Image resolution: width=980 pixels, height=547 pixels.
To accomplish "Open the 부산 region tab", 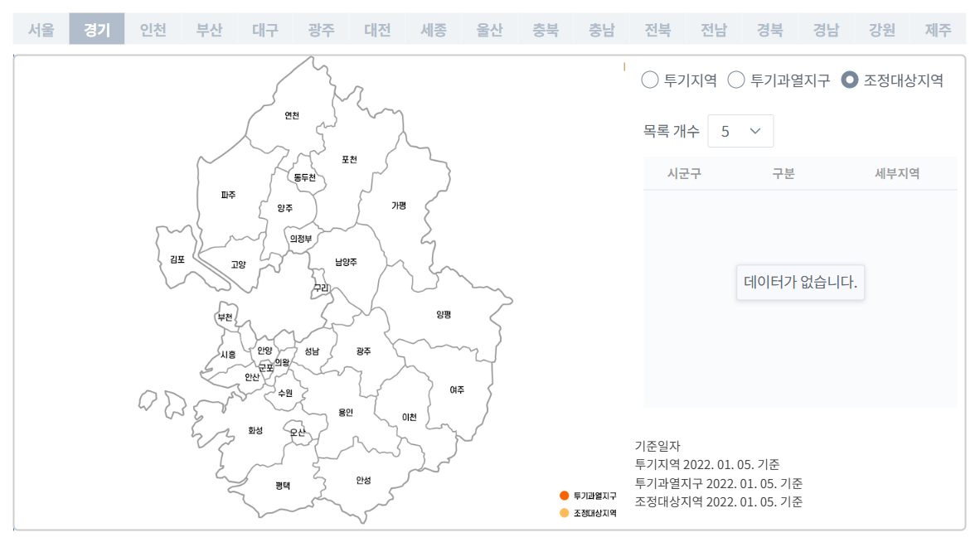I will pyautogui.click(x=208, y=28).
